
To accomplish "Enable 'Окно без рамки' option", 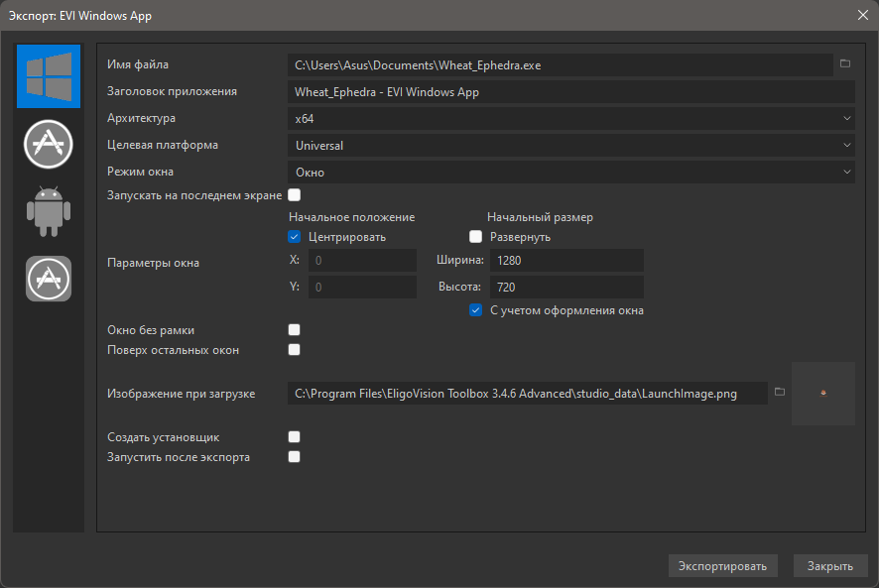I will pos(294,330).
